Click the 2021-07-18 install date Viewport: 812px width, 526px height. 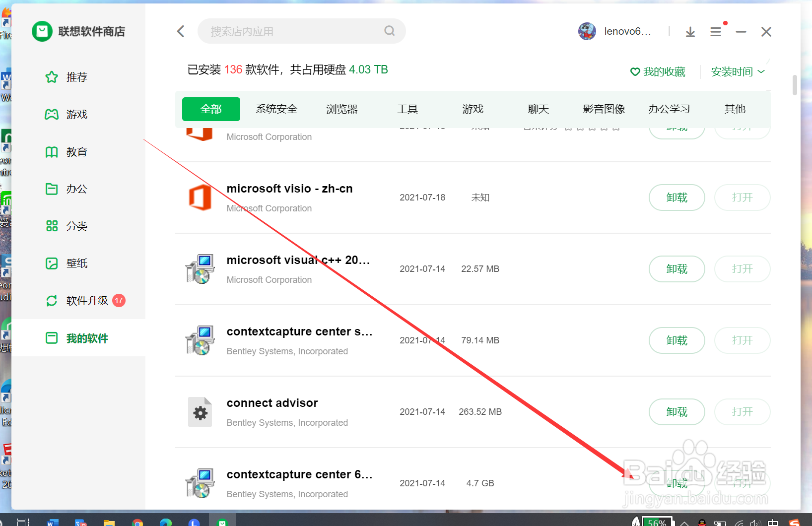point(422,197)
